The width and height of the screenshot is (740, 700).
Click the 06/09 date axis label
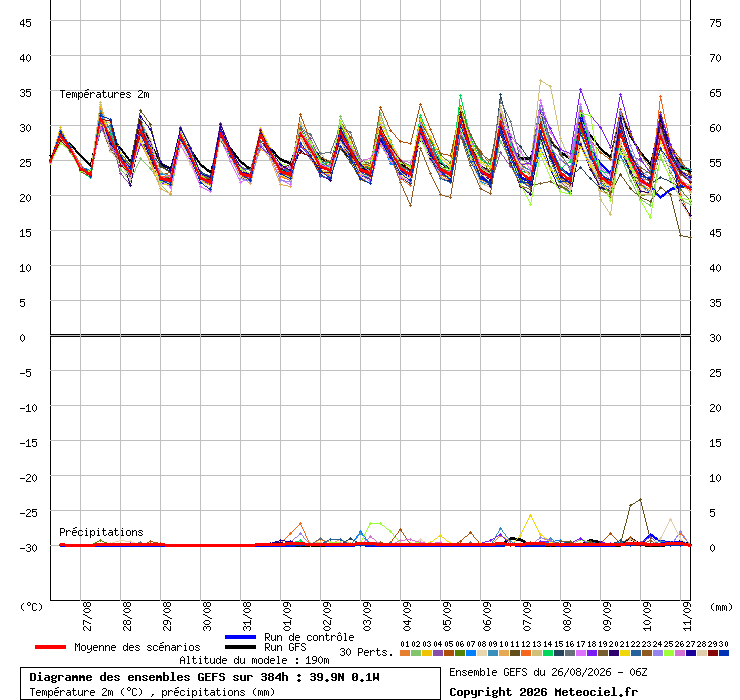click(x=487, y=616)
